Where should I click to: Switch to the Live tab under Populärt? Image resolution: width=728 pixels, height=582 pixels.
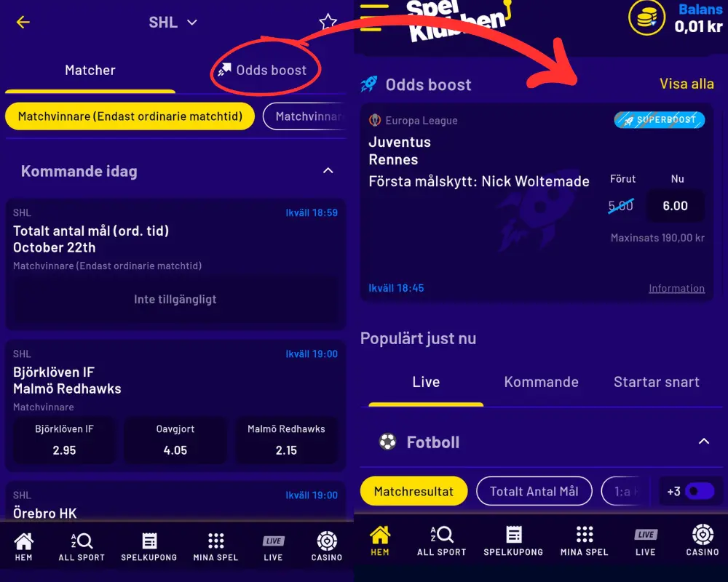pos(426,382)
